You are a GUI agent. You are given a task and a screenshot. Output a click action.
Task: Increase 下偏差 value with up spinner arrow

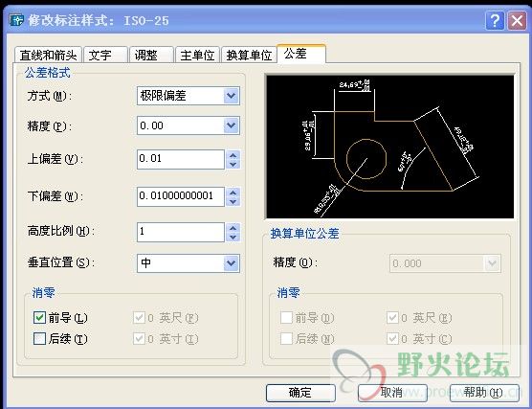point(233,193)
